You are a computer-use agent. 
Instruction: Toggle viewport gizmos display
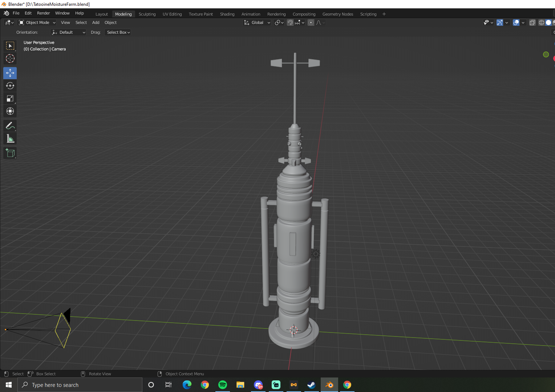click(x=500, y=23)
